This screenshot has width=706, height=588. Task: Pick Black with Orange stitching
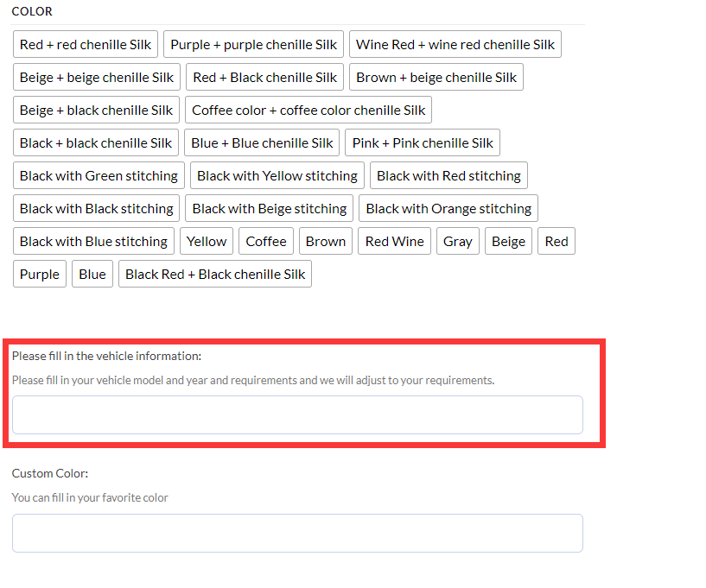[448, 209]
